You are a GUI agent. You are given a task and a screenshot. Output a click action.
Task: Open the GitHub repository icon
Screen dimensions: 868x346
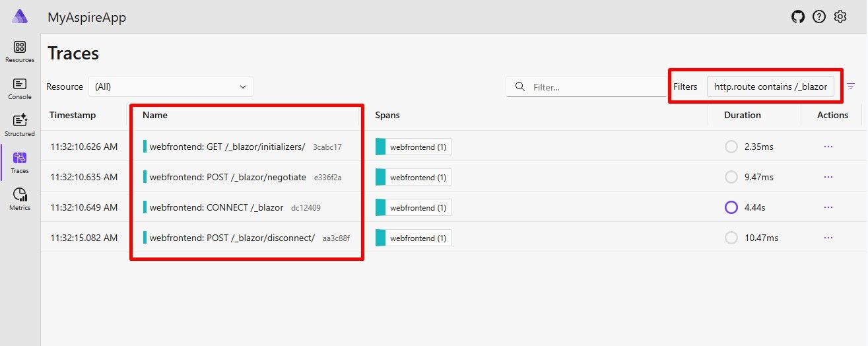[x=798, y=17]
